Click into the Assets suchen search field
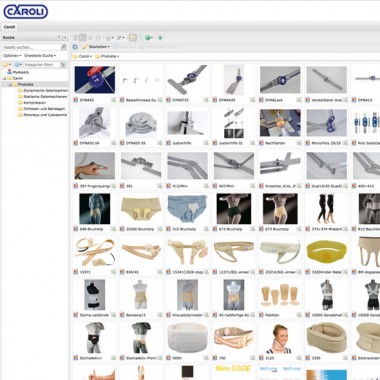The height and width of the screenshot is (380, 380). [x=32, y=47]
